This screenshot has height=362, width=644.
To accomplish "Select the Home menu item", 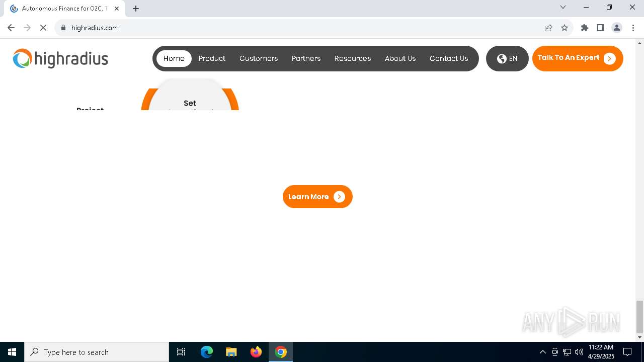I will (174, 58).
